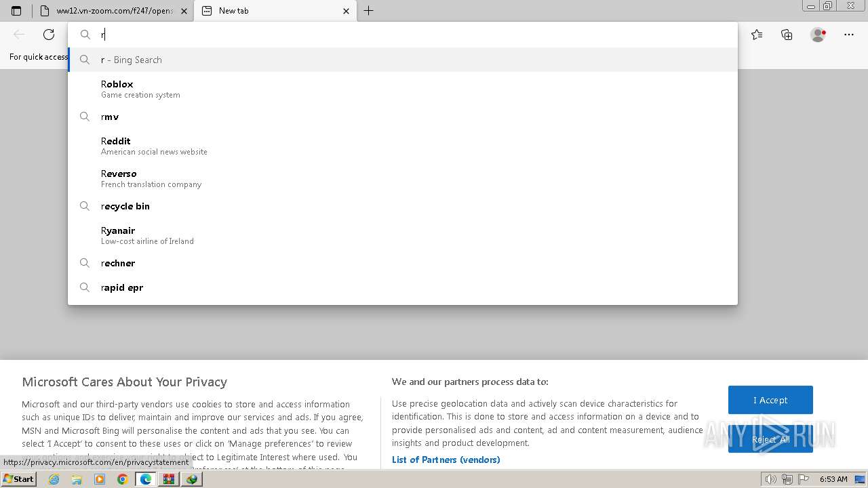Click the Reject All button
The width and height of the screenshot is (868, 488).
pos(770,439)
